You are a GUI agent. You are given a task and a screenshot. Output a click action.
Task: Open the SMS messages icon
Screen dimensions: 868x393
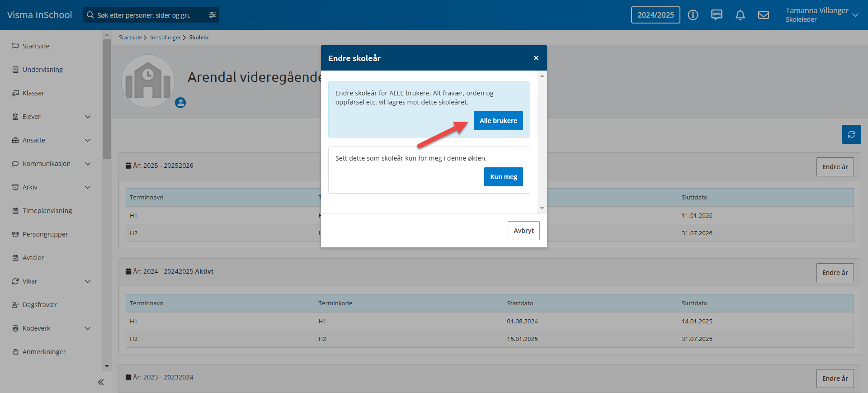click(717, 15)
